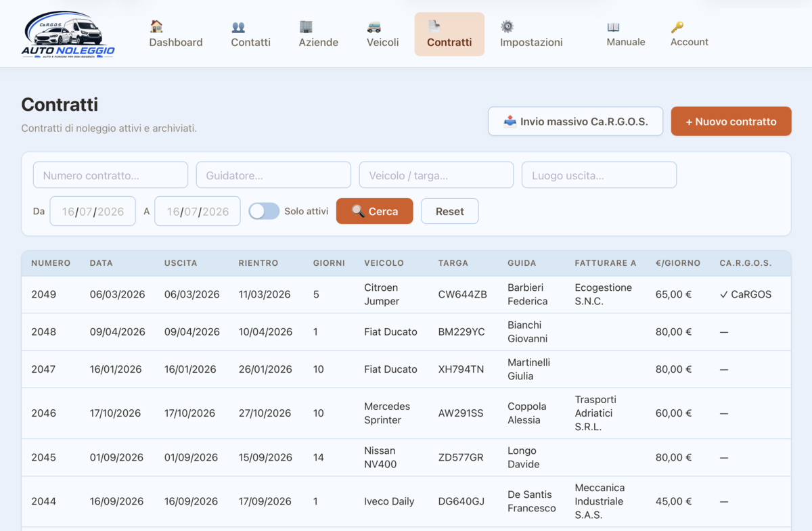
Task: Click the Dashboard house icon
Action: pos(156,26)
